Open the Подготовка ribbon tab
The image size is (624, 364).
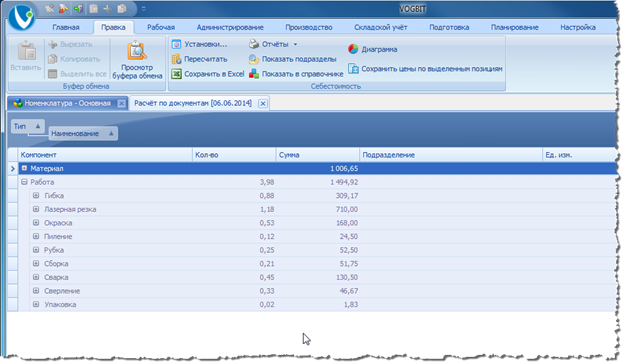pos(449,27)
